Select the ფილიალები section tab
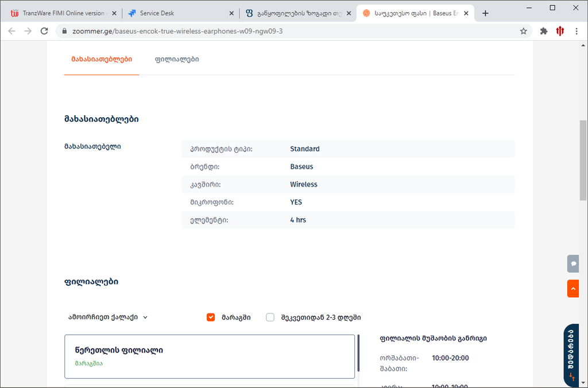 click(x=177, y=59)
